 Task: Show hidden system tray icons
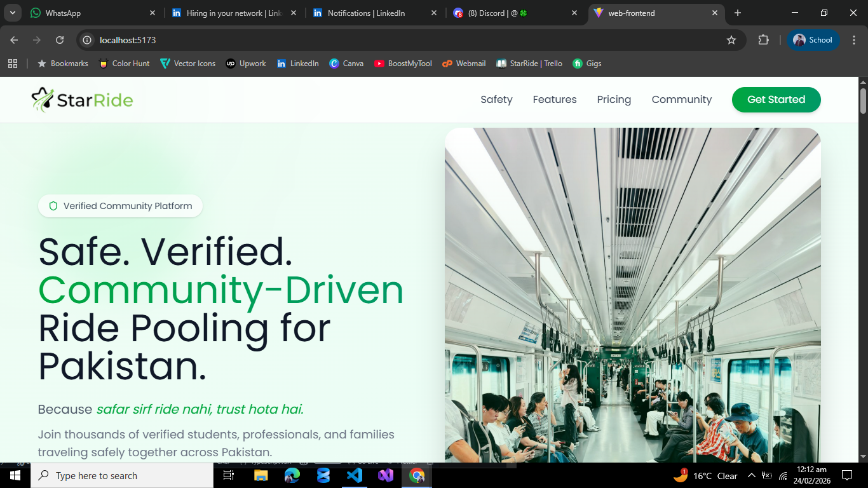pos(751,476)
